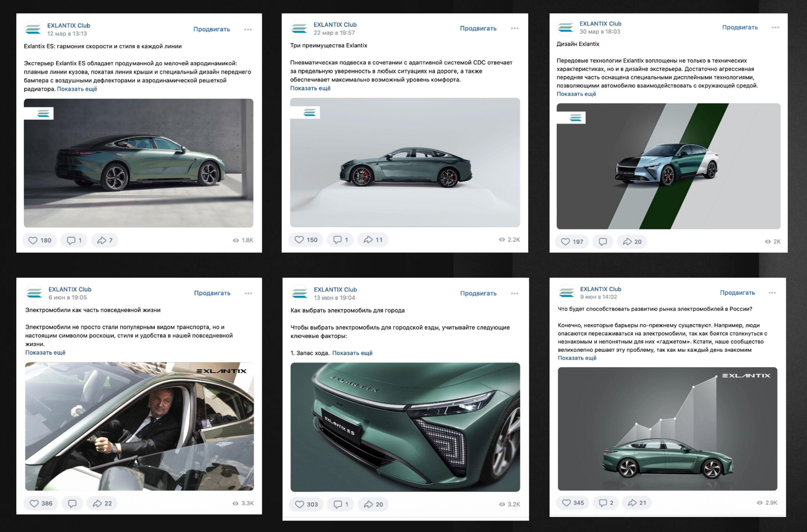This screenshot has height=532, width=807.
Task: Open the man driving car photo
Action: tap(139, 426)
